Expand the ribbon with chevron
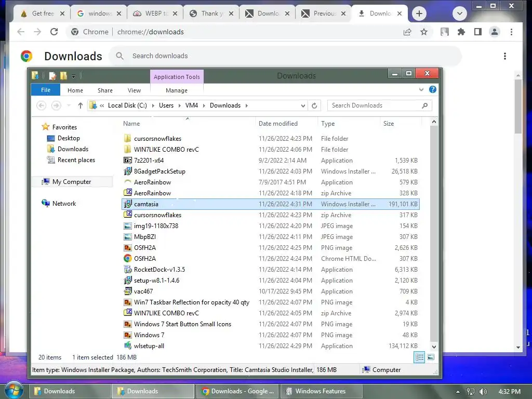This screenshot has height=399, width=532. pos(421,89)
